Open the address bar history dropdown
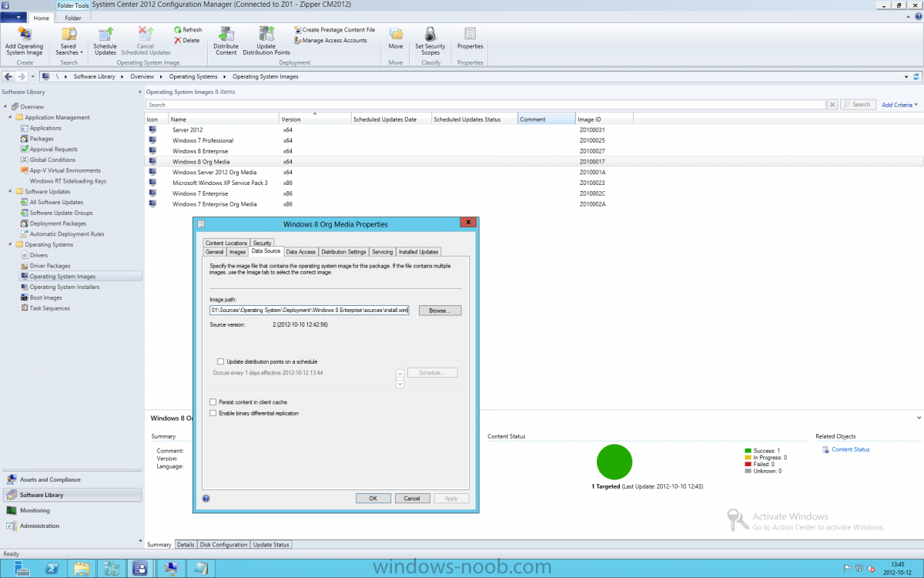Screen dimensions: 924x578 906,77
